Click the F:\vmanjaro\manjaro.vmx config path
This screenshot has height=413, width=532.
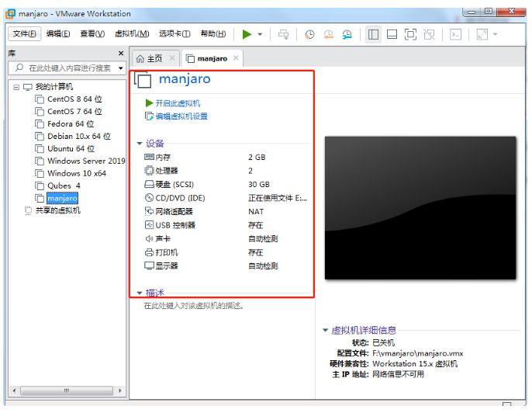pyautogui.click(x=418, y=353)
